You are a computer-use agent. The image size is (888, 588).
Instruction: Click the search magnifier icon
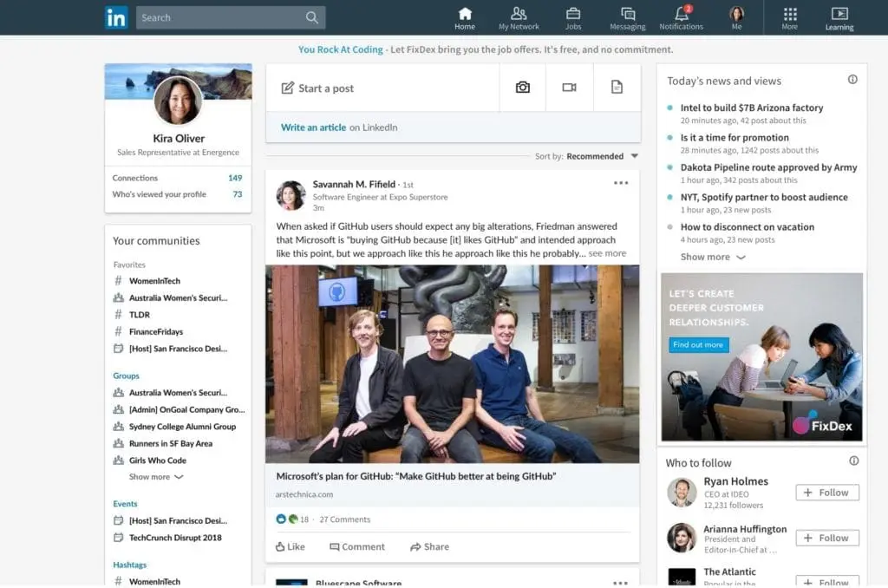311,17
